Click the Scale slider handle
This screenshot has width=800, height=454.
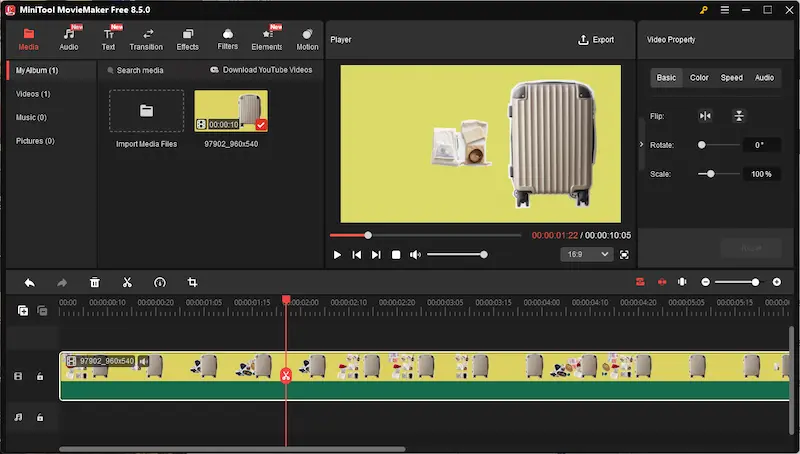click(710, 174)
